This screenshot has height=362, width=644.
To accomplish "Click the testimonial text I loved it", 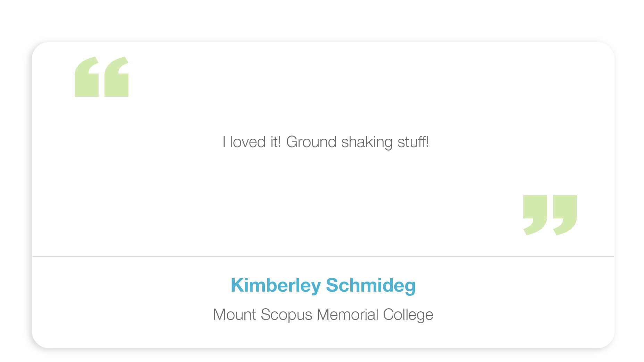I will click(326, 142).
